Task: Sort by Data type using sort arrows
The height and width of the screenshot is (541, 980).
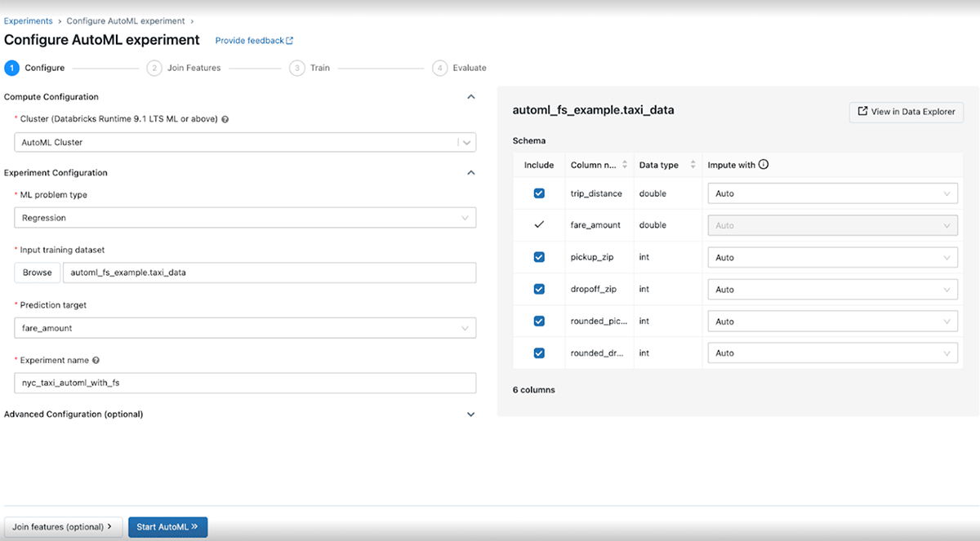Action: 693,165
